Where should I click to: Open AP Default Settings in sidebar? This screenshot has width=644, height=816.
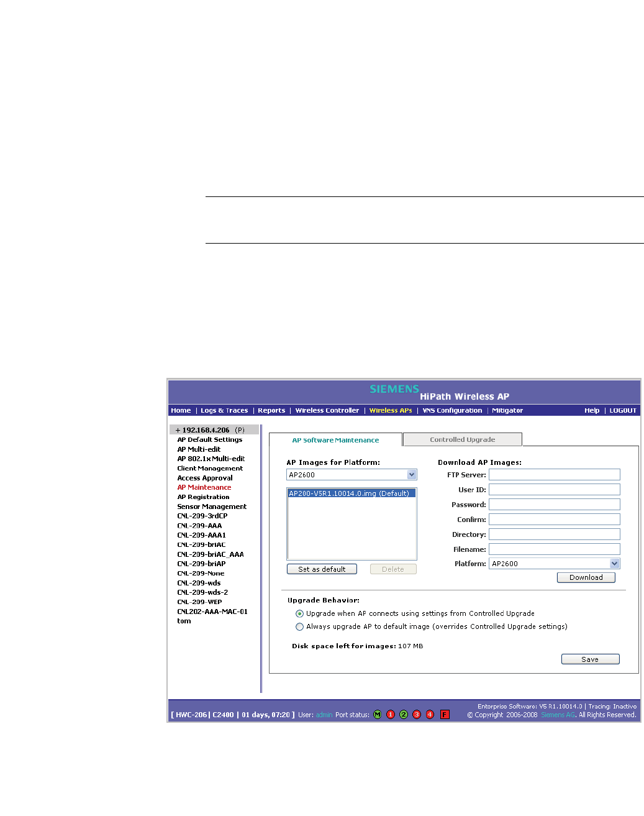coord(210,439)
